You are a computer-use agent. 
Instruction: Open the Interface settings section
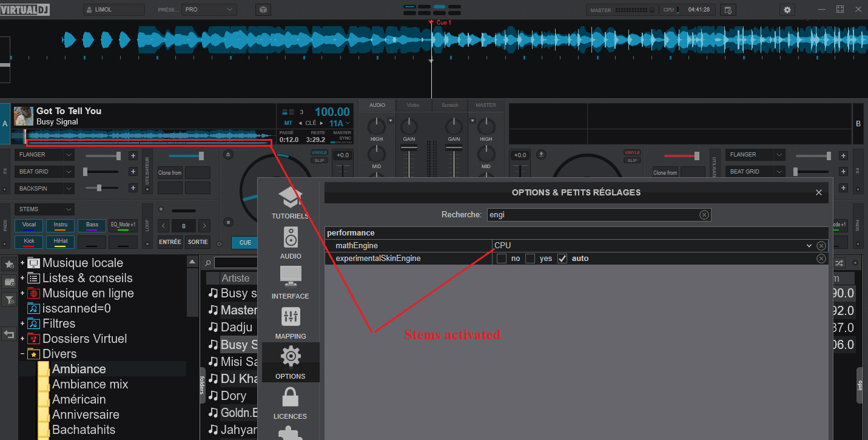pyautogui.click(x=290, y=282)
